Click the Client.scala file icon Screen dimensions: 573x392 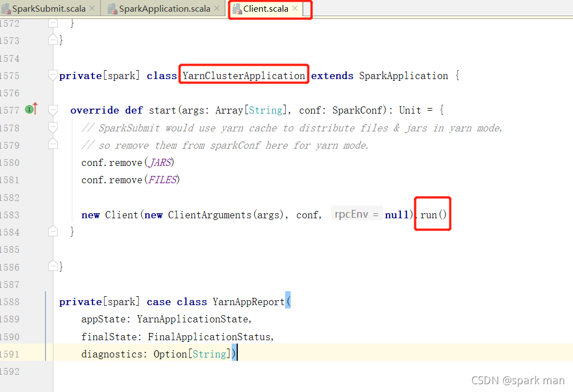237,9
